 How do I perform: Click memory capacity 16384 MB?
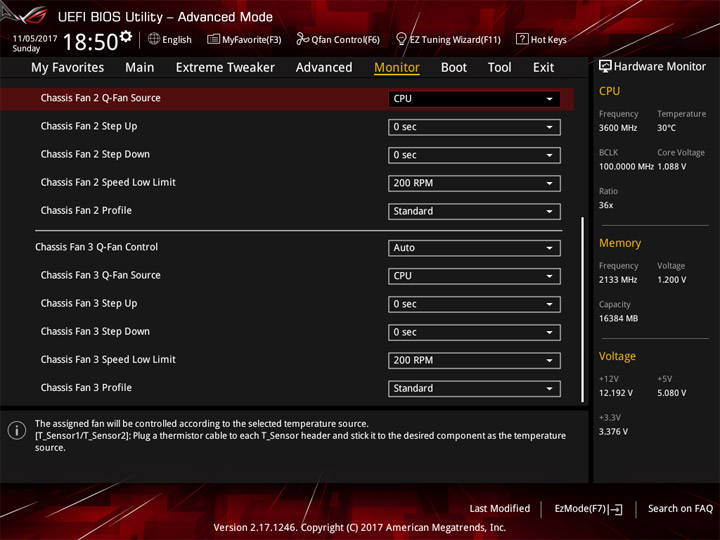(618, 319)
